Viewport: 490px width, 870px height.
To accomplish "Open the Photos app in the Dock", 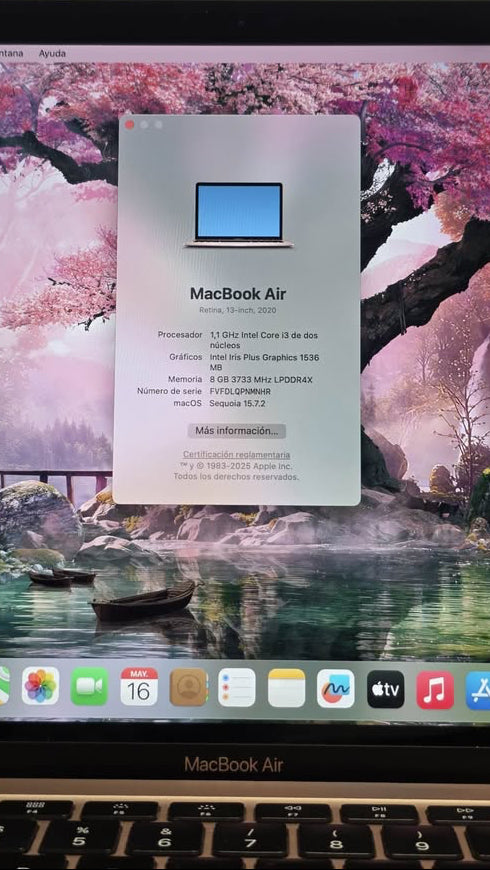I will pyautogui.click(x=41, y=686).
